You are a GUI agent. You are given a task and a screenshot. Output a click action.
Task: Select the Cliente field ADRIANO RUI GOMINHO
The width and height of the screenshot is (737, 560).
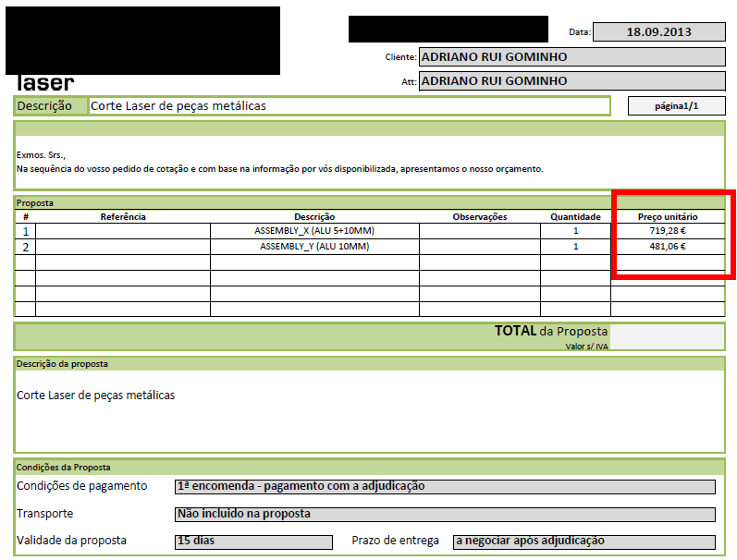tap(572, 57)
